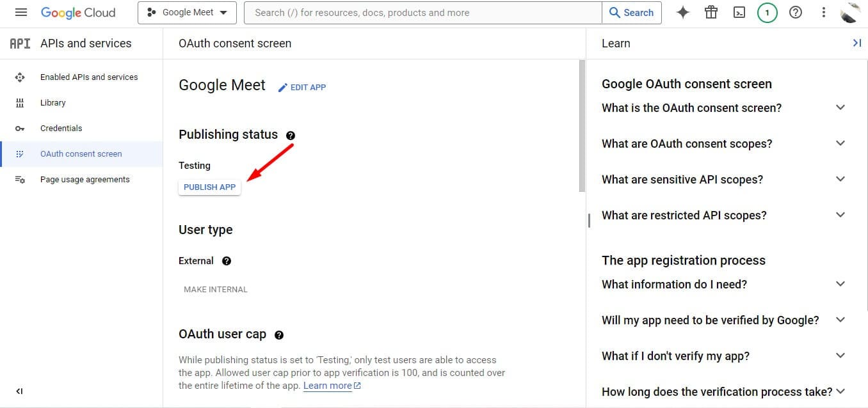
Task: Open notifications badge showing 1
Action: pyautogui.click(x=767, y=13)
